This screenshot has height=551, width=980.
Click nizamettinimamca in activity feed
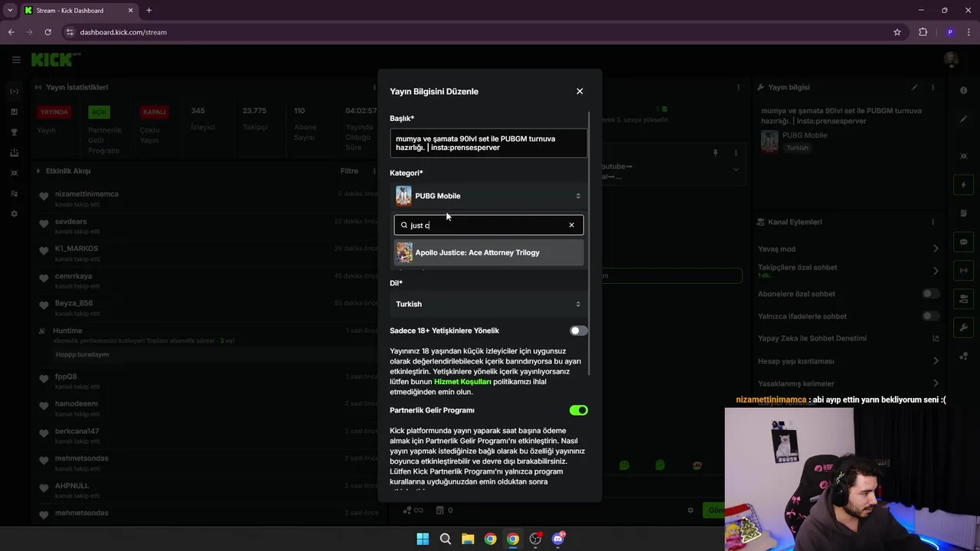coord(87,194)
